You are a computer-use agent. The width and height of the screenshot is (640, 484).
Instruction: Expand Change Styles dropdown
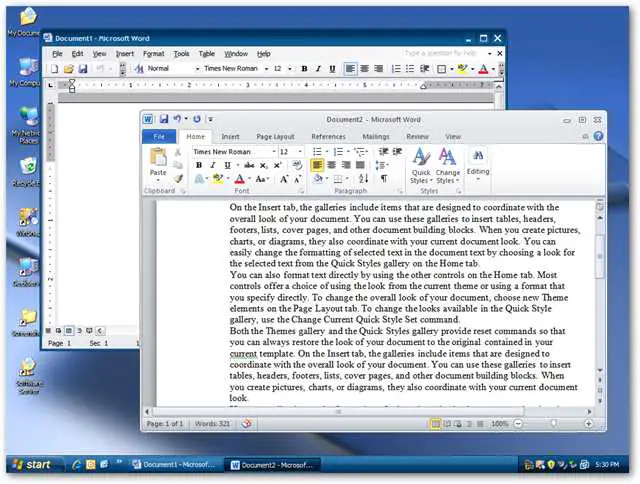point(447,167)
